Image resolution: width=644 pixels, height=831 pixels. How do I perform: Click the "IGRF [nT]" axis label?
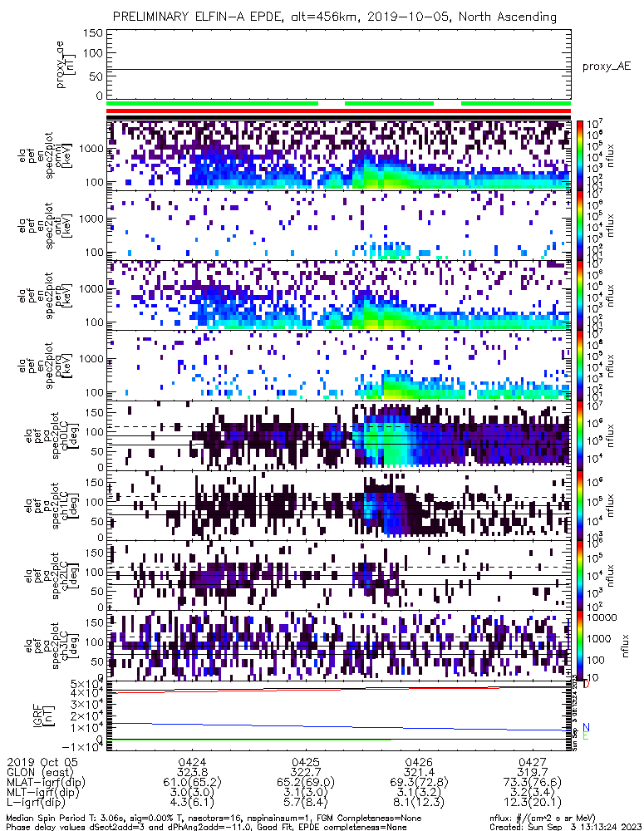(46, 716)
